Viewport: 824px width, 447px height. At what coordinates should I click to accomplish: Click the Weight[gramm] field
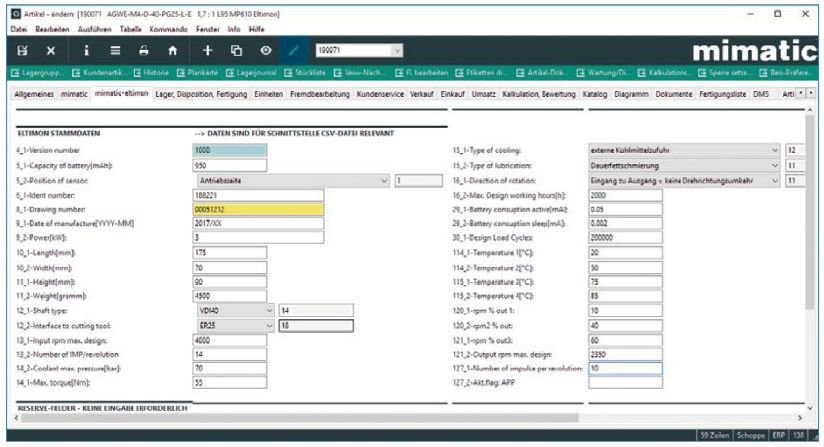230,296
